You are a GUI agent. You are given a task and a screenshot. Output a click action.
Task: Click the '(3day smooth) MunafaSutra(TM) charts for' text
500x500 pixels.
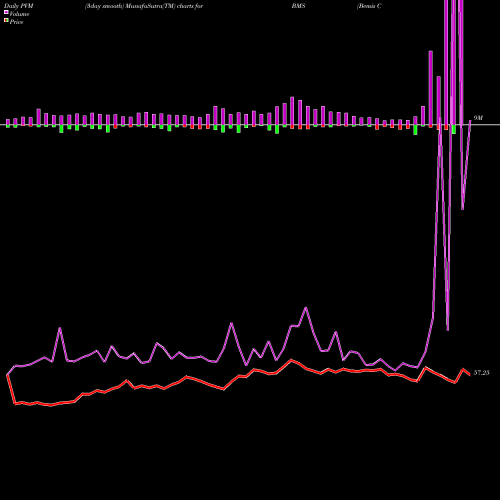pos(144,6)
